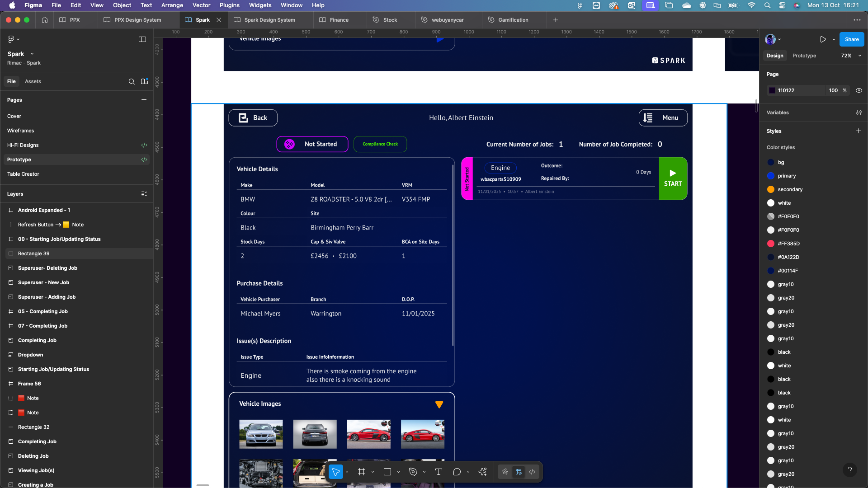
Task: Select the Rectangle shape tool
Action: [x=387, y=472]
